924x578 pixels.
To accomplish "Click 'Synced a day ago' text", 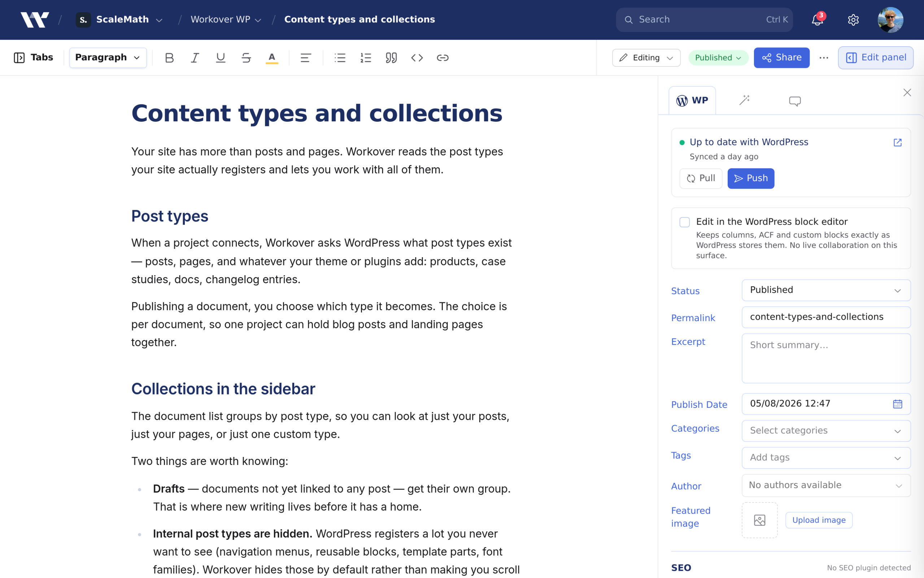I will pyautogui.click(x=724, y=157).
